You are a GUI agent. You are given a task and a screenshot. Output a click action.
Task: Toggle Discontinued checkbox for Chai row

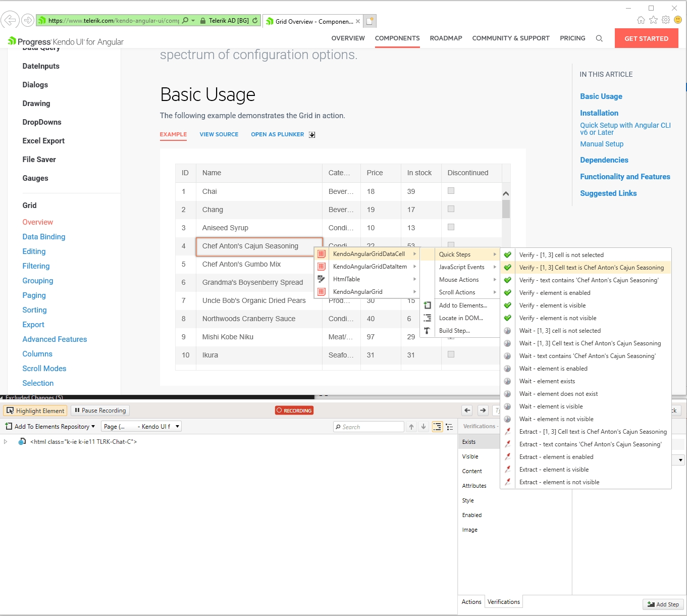coord(451,190)
